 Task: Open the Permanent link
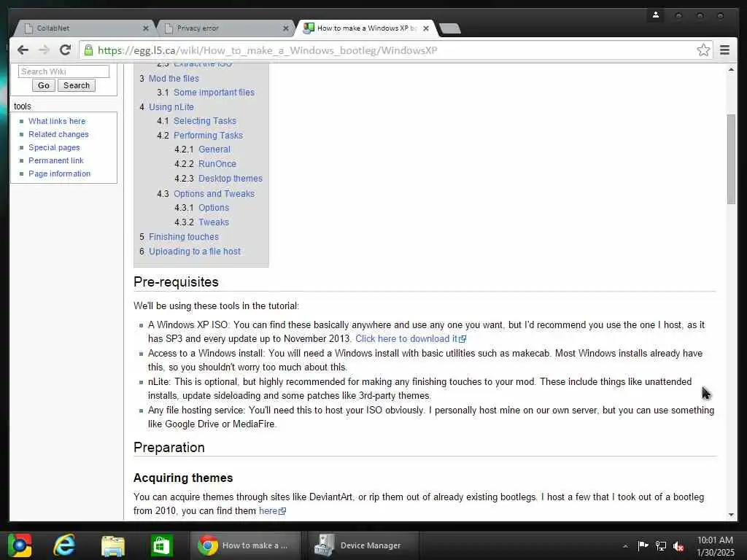[x=55, y=160]
